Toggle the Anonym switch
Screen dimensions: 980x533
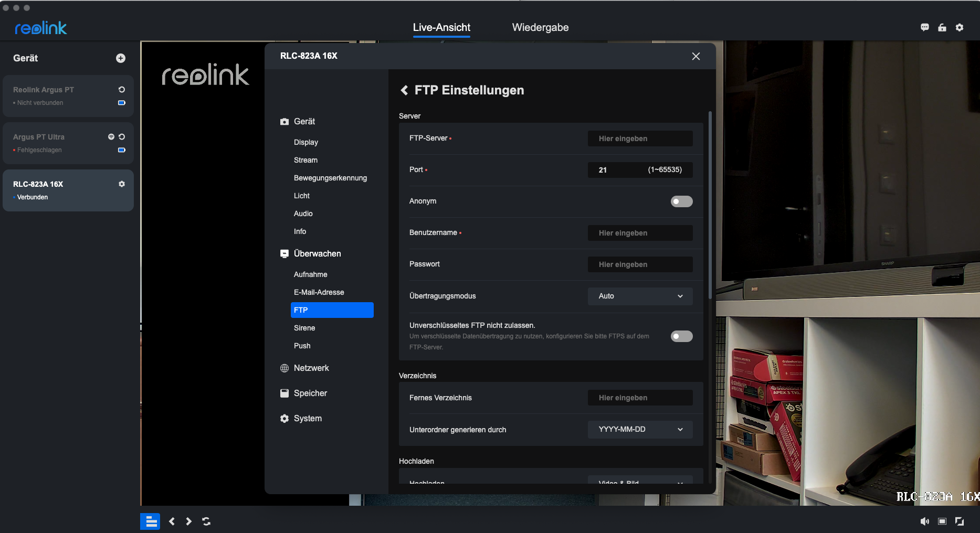[682, 201]
